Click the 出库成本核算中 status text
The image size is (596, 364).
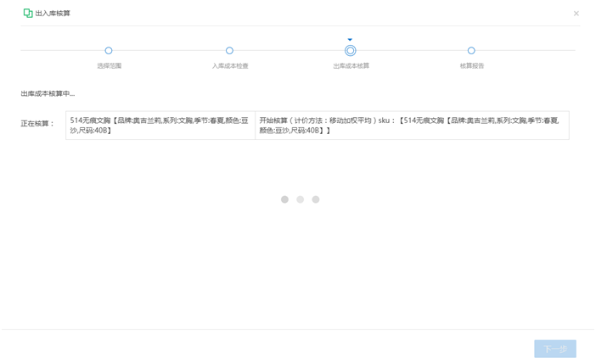[48, 93]
